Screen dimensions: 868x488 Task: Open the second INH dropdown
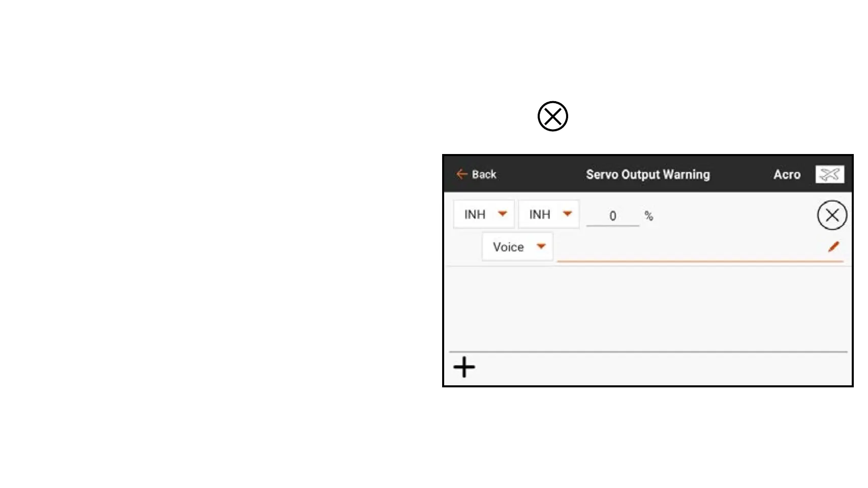(x=549, y=215)
